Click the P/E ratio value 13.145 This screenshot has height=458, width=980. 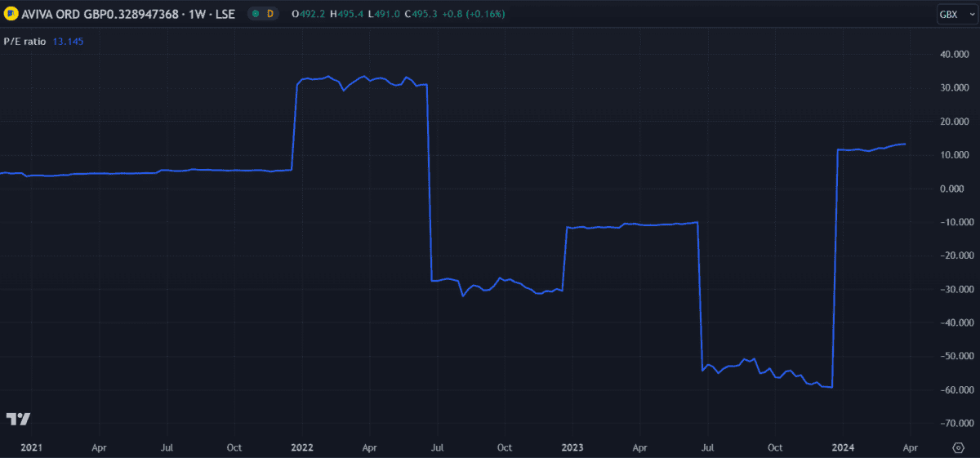69,41
